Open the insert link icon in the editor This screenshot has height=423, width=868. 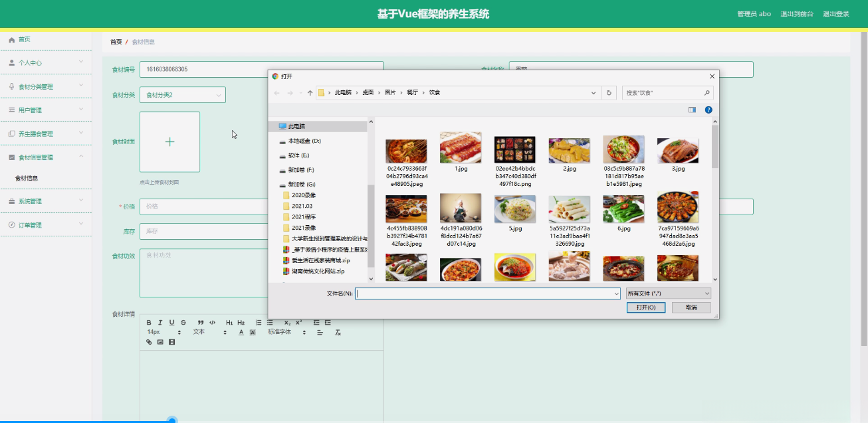point(148,341)
